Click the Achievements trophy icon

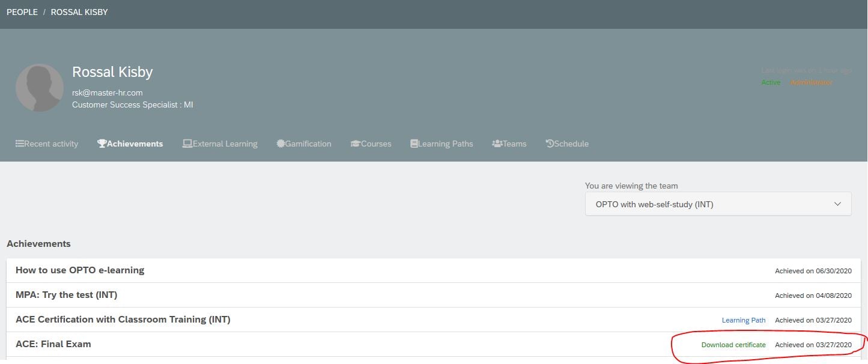(x=102, y=144)
